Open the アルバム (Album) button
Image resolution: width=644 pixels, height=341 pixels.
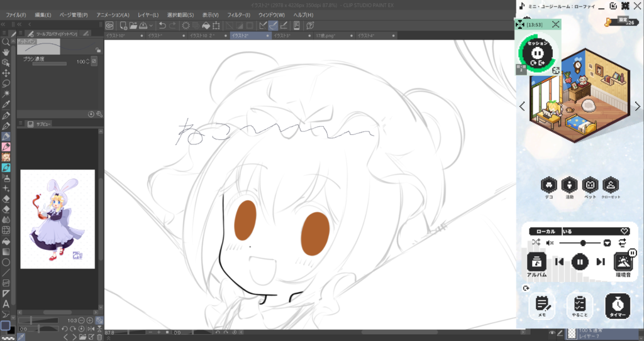point(536,263)
